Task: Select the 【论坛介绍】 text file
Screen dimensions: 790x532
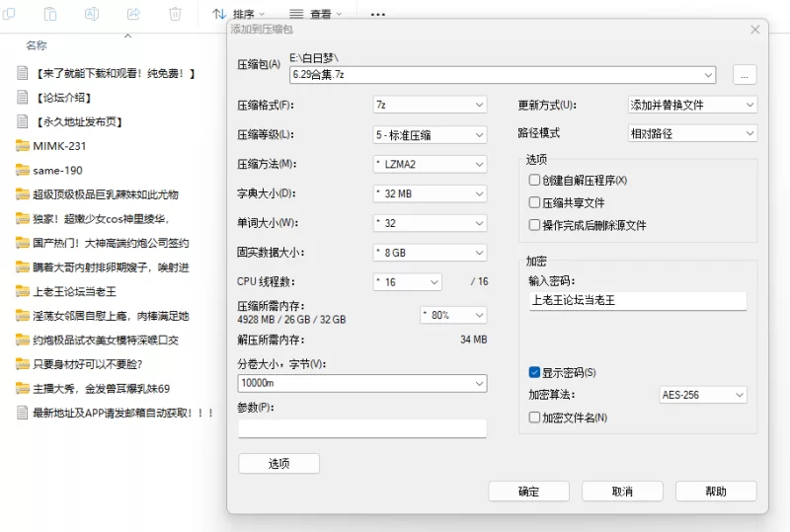Action: click(54, 98)
